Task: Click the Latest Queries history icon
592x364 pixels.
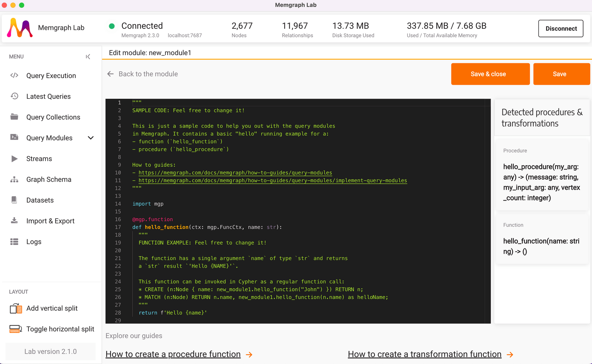Action: click(x=14, y=96)
